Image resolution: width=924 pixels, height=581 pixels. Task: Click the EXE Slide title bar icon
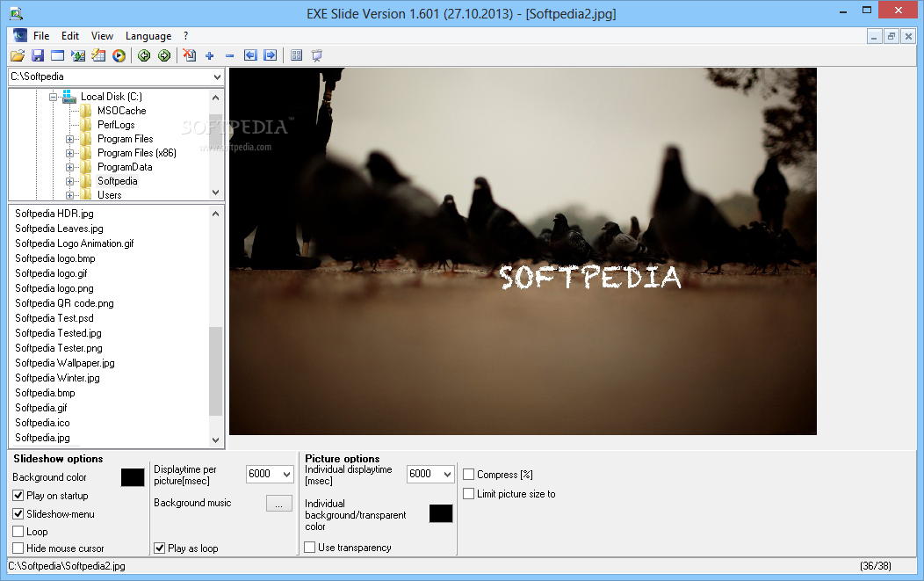16,13
